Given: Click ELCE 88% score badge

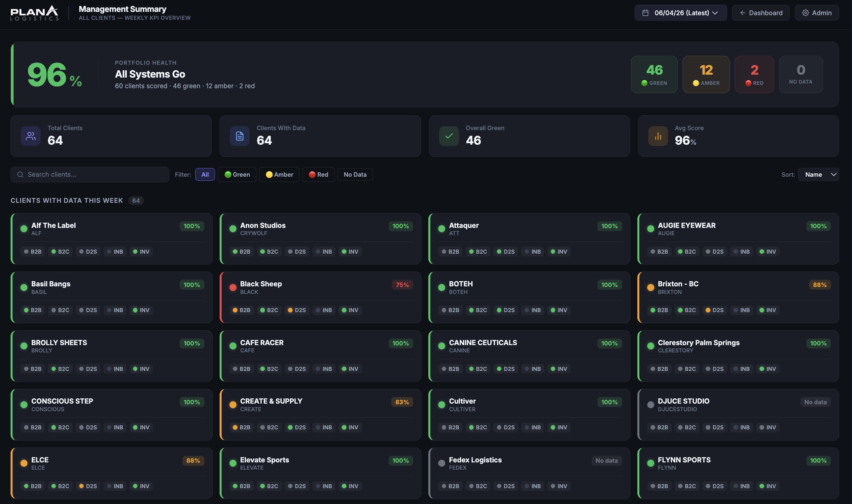Looking at the screenshot, I should click(193, 460).
